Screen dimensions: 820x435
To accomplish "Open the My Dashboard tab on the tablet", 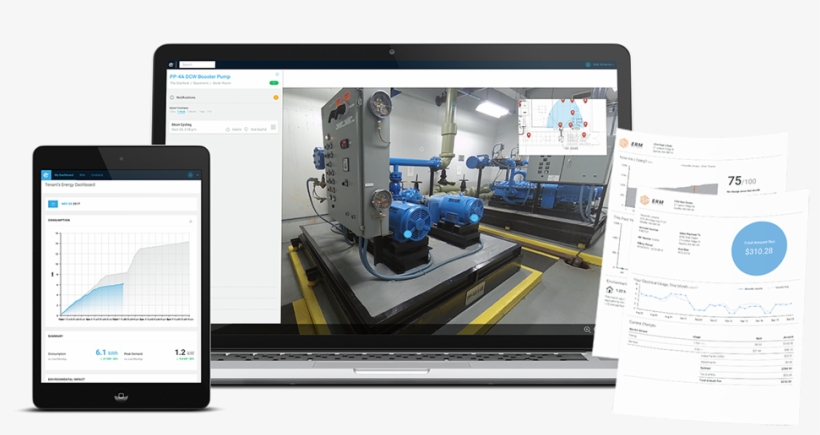I will 64,175.
